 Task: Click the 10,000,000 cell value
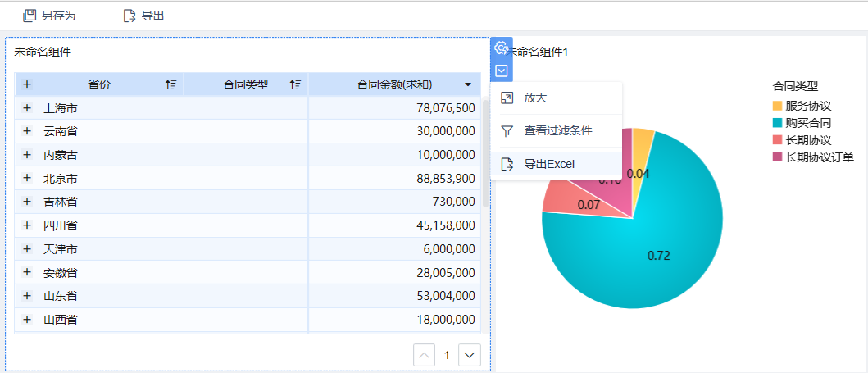point(446,155)
